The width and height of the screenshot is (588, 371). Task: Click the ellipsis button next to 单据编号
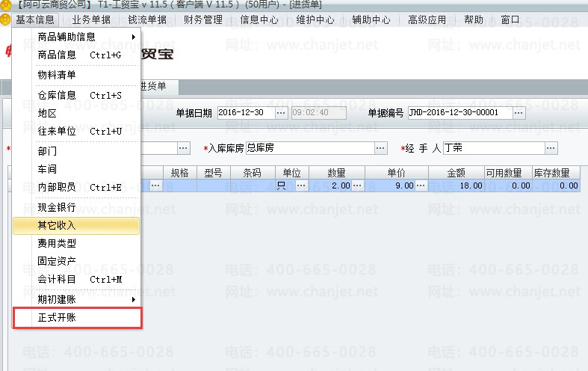click(x=519, y=113)
